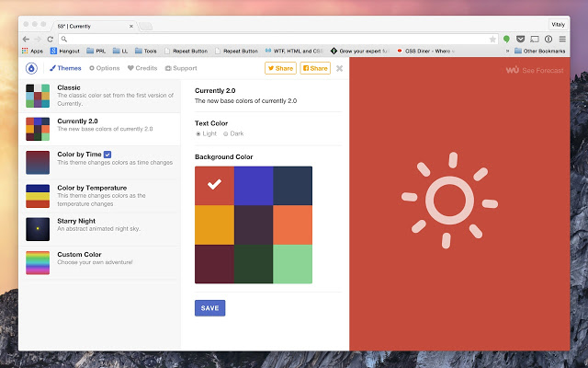Select the Currently browser tab
This screenshot has width=588, height=368.
[94, 27]
